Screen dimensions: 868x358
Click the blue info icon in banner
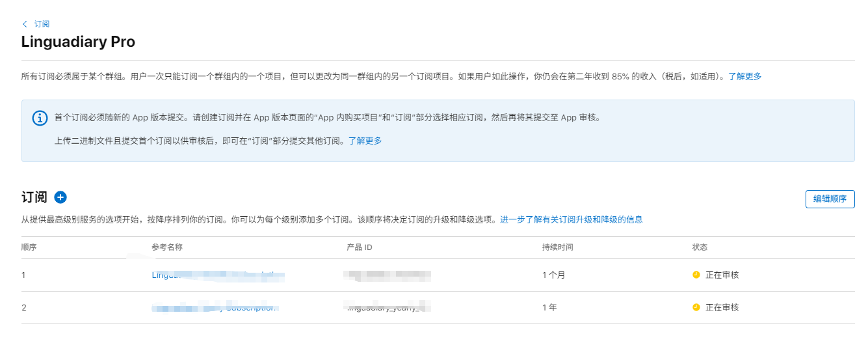[40, 118]
